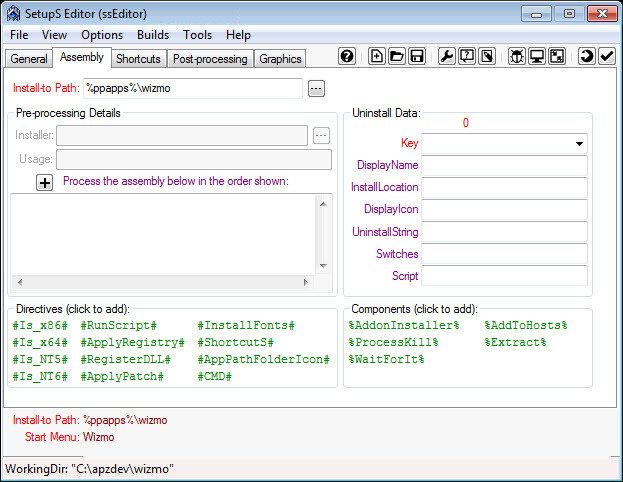Click the Script input field
This screenshot has height=482, width=623.
pyautogui.click(x=504, y=276)
